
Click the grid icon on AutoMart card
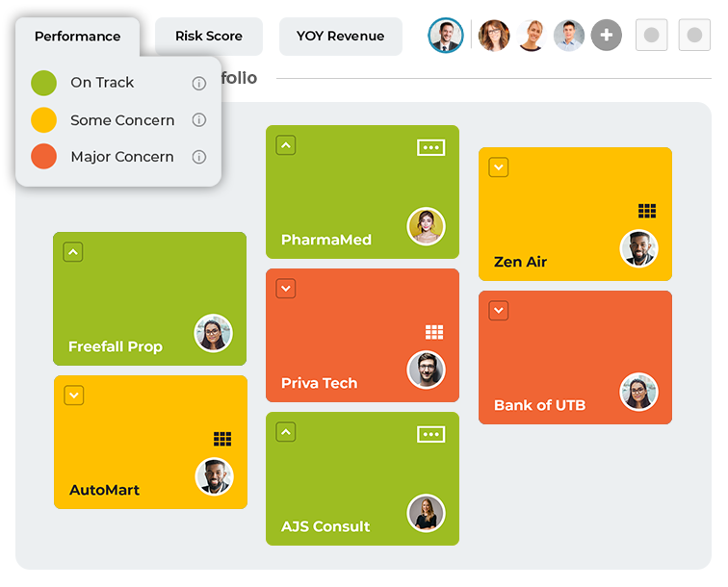tap(222, 439)
